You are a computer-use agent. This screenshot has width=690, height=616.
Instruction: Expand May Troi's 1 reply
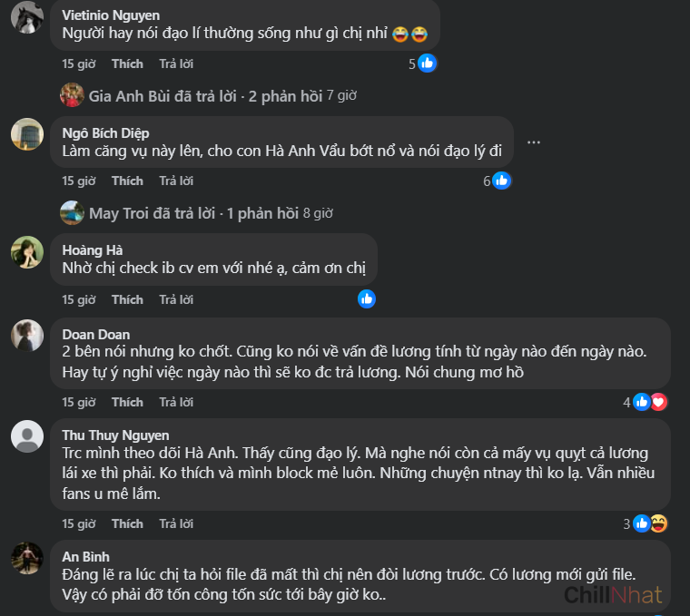pos(193,213)
